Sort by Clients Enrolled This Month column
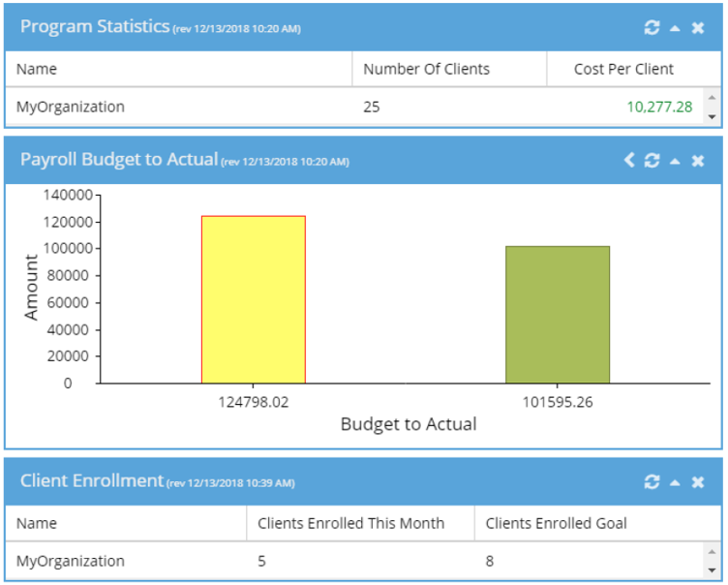Image resolution: width=728 pixels, height=585 pixels. pyautogui.click(x=360, y=523)
